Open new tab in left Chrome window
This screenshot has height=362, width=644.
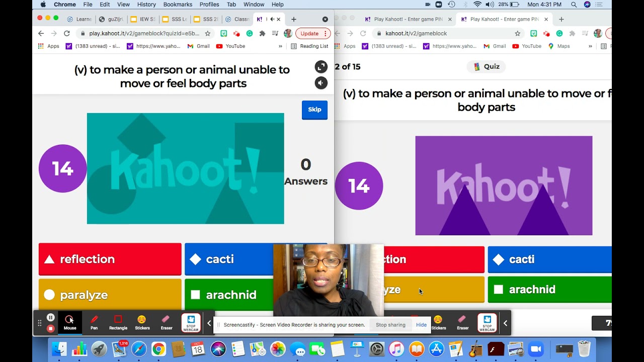(294, 19)
